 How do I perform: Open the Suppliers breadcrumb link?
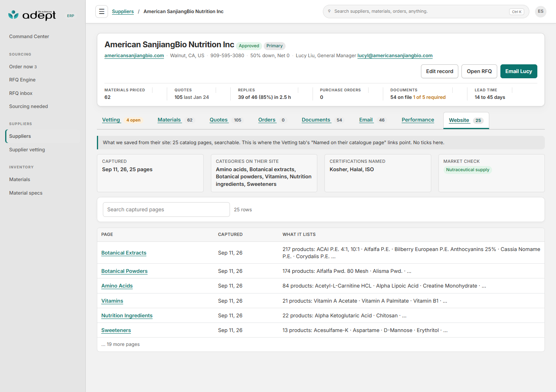tap(123, 12)
